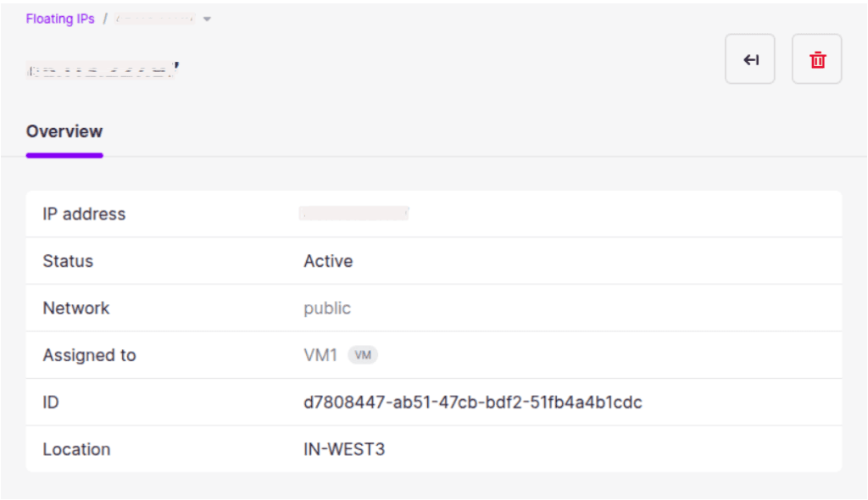Select the floating IP ID value
This screenshot has height=500, width=868.
click(473, 402)
